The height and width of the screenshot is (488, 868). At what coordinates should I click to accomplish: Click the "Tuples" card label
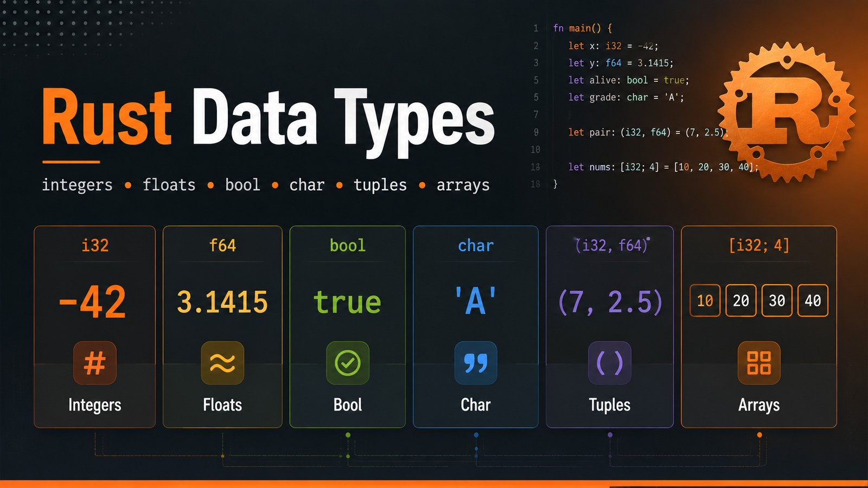(x=610, y=405)
